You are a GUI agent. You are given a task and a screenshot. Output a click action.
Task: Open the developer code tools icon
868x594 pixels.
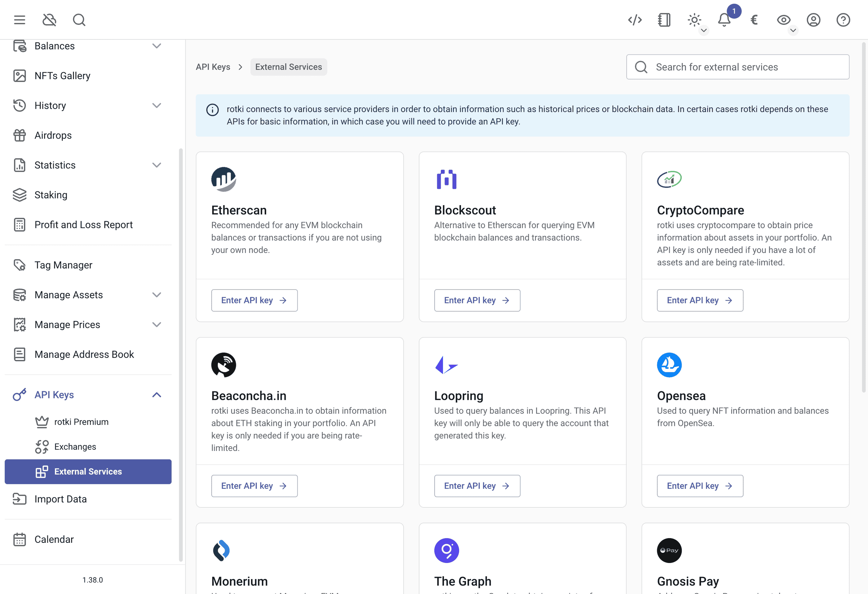point(635,20)
